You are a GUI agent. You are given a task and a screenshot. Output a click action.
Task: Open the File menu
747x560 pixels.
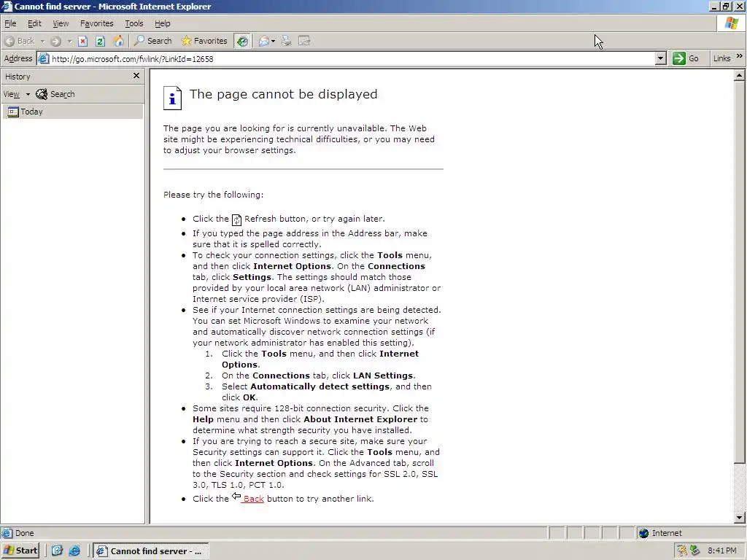coord(10,23)
